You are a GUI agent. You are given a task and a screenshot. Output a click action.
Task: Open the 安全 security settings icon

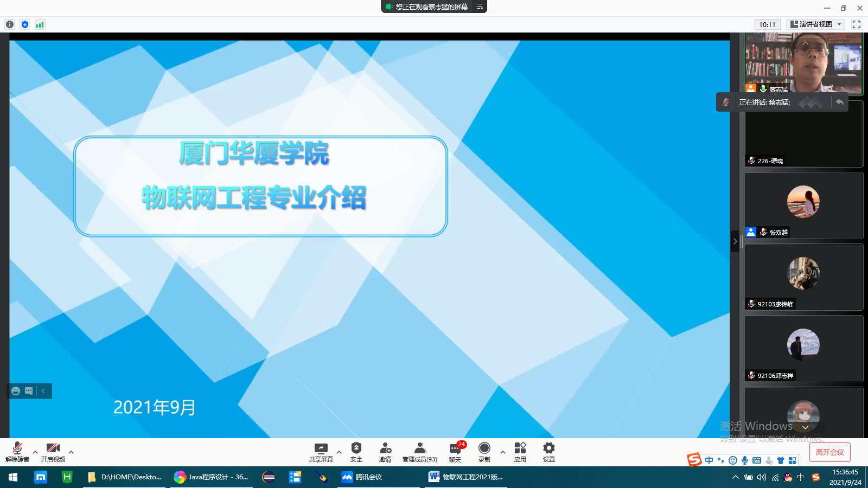pyautogui.click(x=356, y=452)
